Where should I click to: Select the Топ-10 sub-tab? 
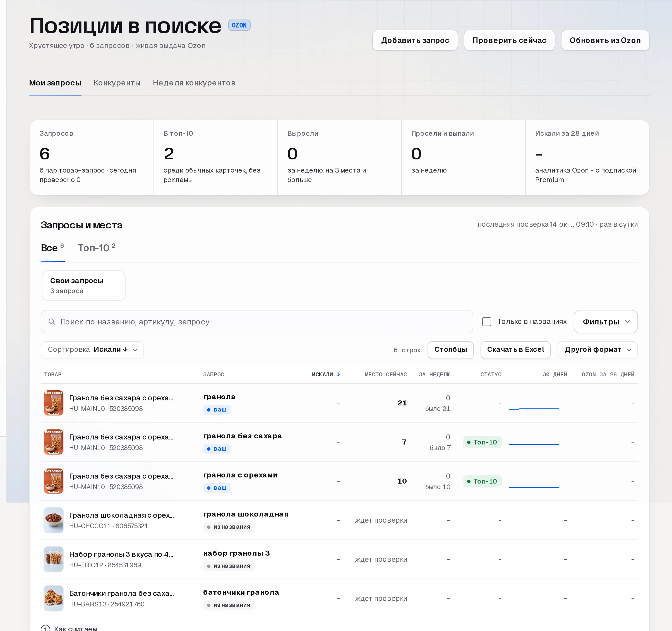(96, 248)
